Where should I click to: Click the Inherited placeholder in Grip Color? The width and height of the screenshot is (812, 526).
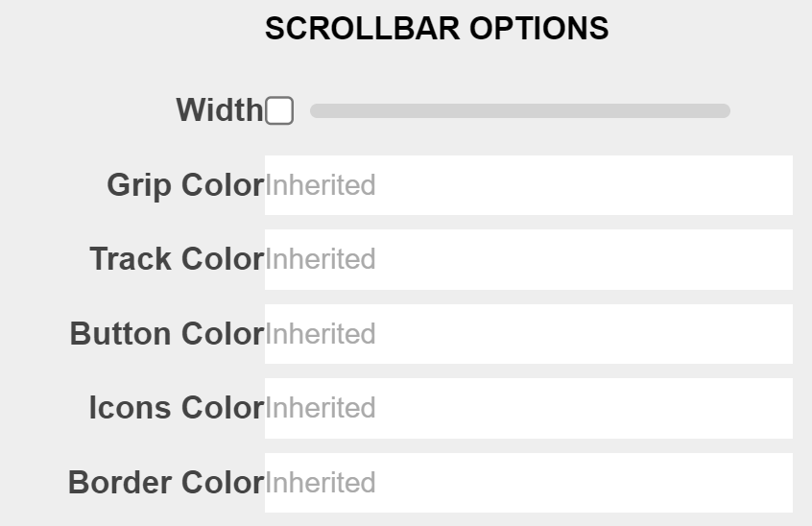click(x=321, y=185)
